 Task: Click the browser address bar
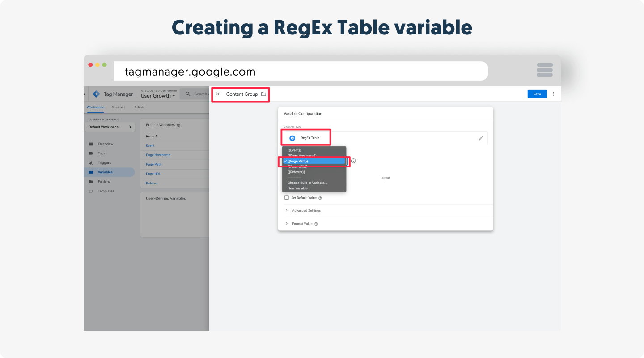[x=301, y=71]
